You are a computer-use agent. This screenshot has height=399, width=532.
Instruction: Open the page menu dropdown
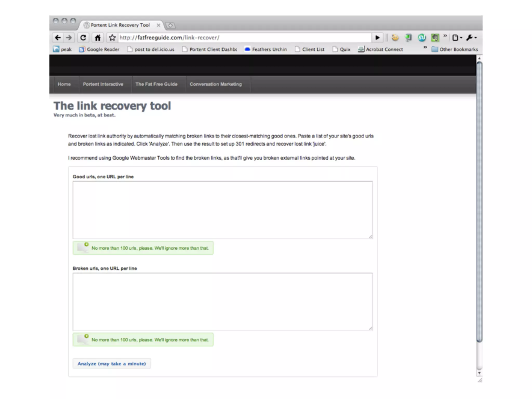click(x=457, y=38)
